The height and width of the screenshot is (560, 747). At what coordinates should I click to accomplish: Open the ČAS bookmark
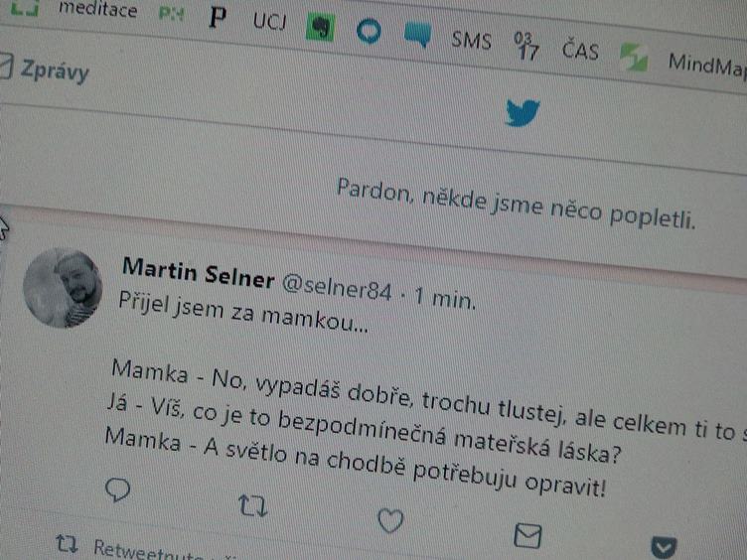point(580,50)
